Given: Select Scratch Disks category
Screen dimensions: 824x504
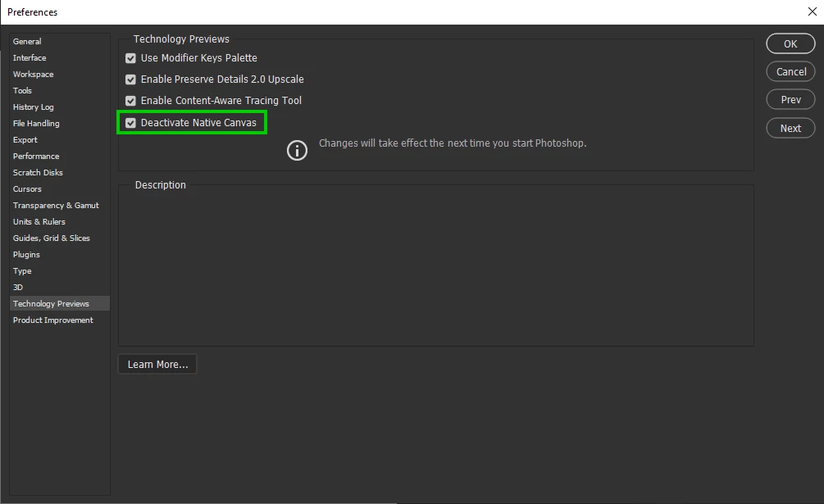Looking at the screenshot, I should [x=59, y=172].
